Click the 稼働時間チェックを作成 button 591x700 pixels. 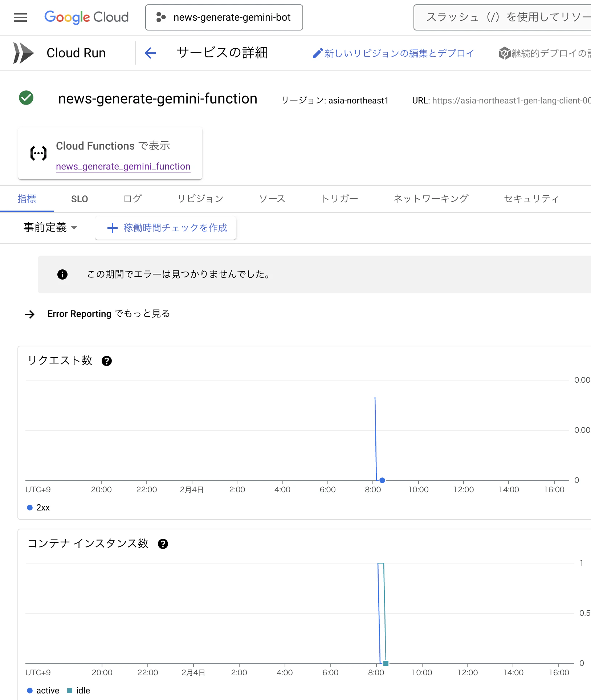point(166,228)
